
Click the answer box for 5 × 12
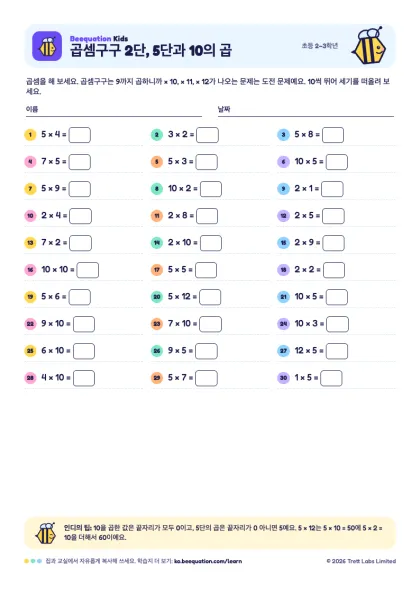click(x=210, y=297)
